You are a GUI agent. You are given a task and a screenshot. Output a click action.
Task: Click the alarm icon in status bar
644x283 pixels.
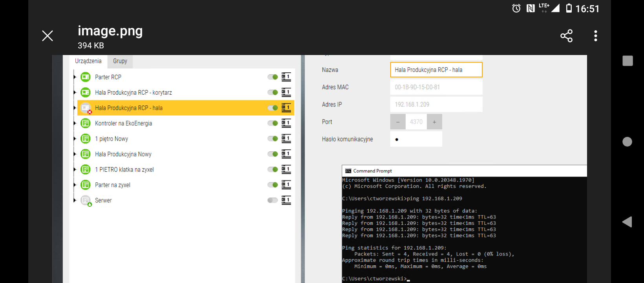coord(516,8)
